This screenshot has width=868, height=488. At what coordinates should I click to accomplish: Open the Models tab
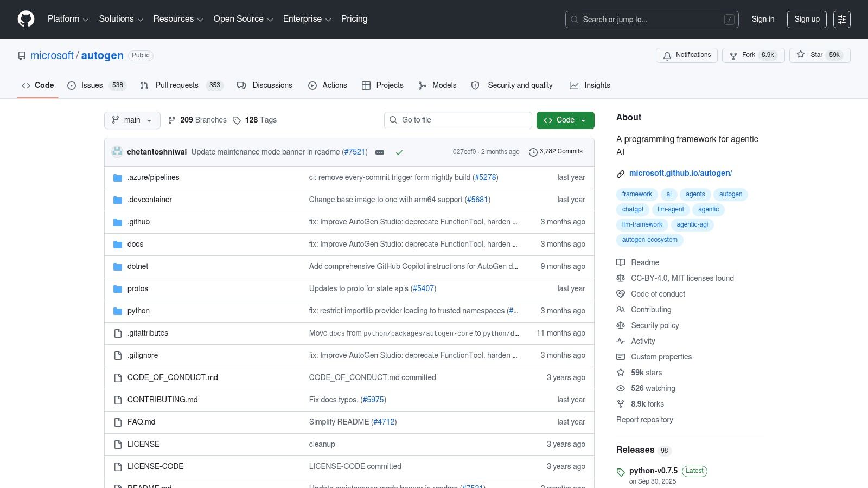click(437, 86)
